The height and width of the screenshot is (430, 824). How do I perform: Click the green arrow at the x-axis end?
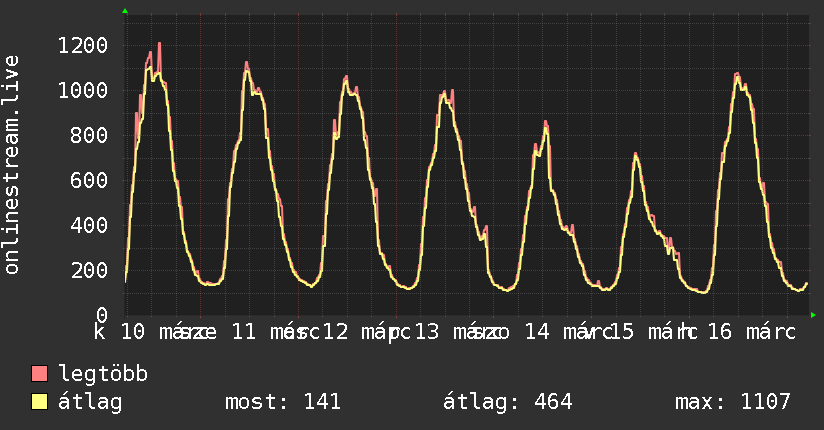point(813,315)
